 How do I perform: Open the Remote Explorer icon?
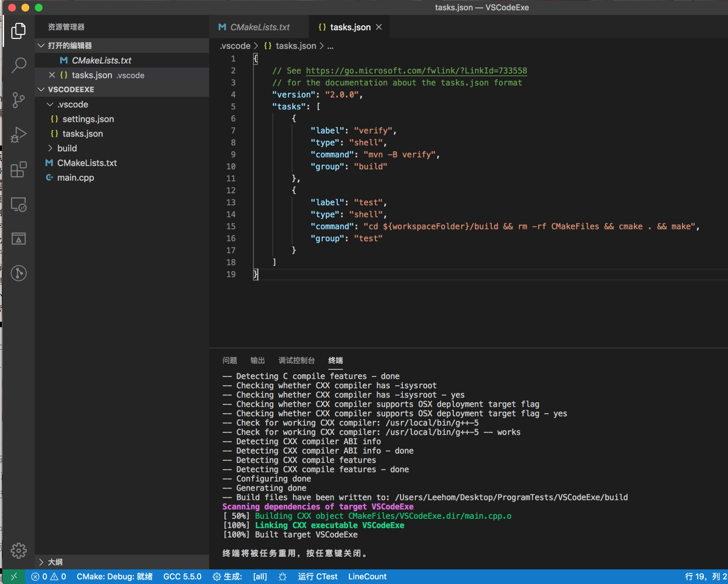[19, 205]
